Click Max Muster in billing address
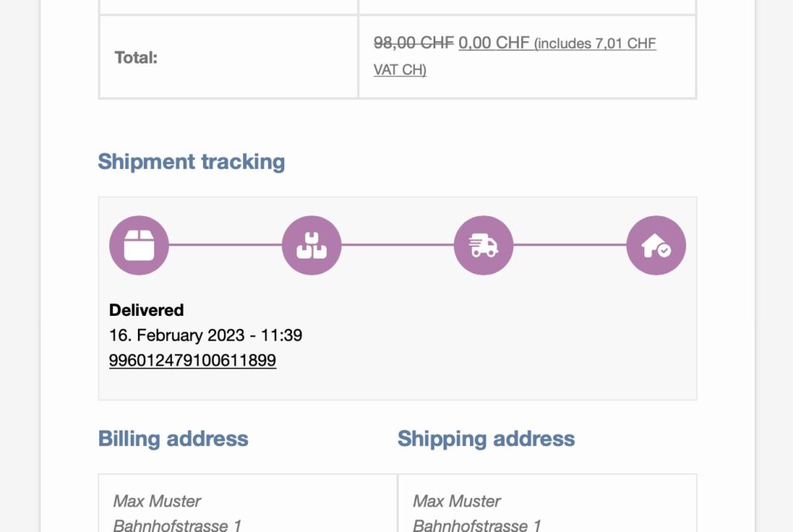 (157, 501)
